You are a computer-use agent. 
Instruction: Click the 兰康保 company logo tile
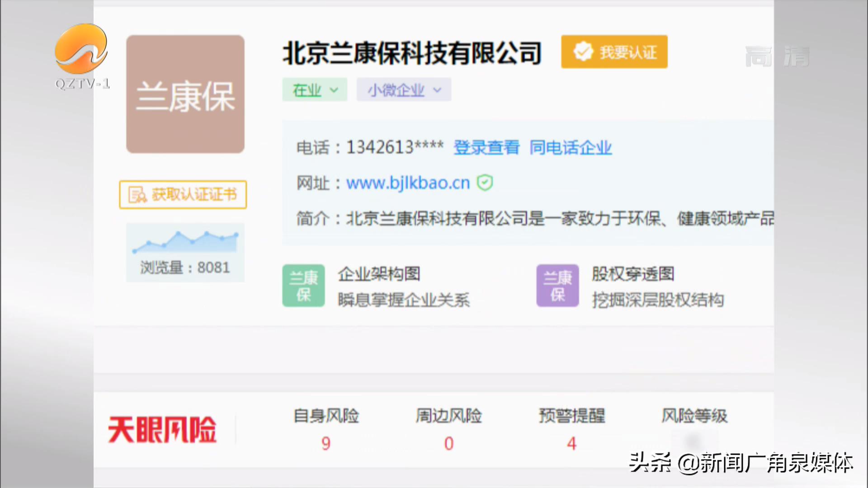point(185,94)
